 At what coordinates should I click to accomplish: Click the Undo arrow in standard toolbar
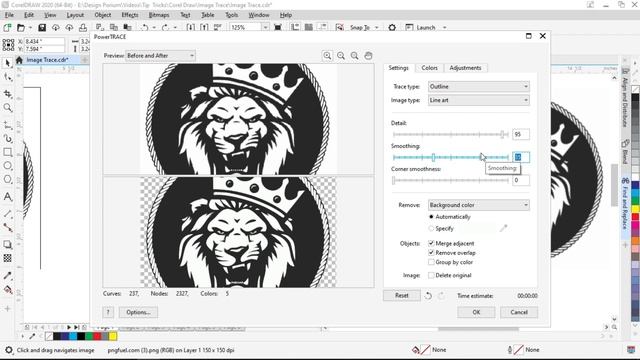[144, 27]
